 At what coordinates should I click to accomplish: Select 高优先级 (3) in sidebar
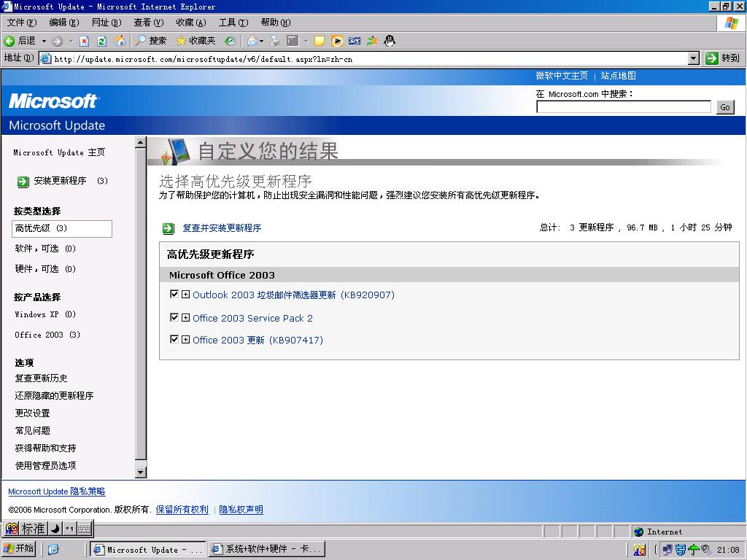(62, 228)
